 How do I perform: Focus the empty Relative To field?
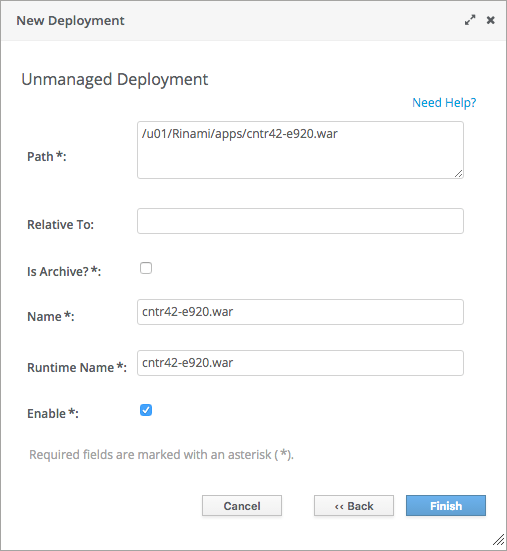point(300,221)
